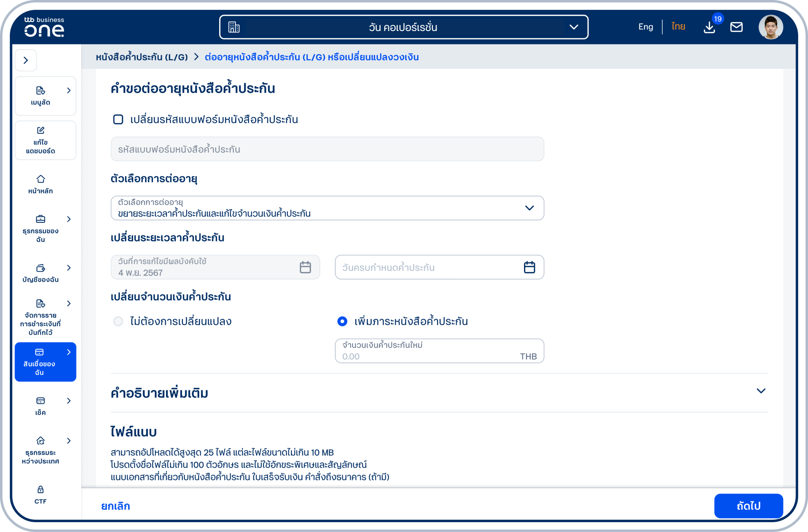This screenshot has height=532, width=808.
Task: Collapse the คำอธิบายเพิ่มเติม section
Action: coord(761,391)
